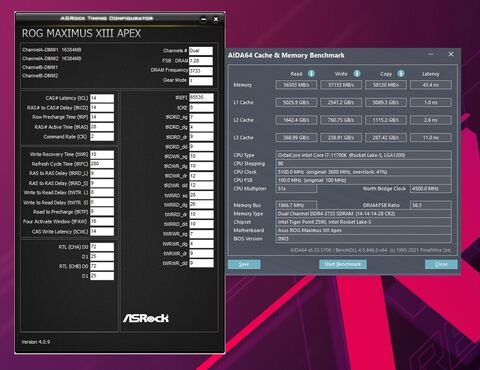Select the tCKE value field
480x370 pixels.
201,108
